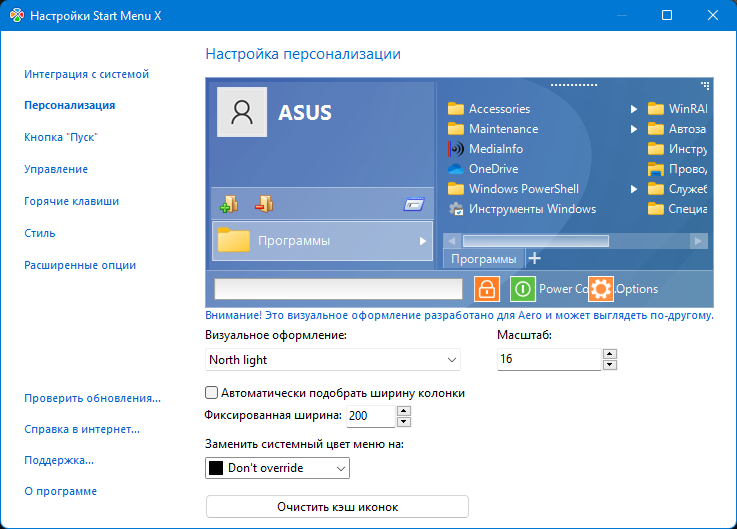This screenshot has width=737, height=529.
Task: Open the North light visual style dropdown
Action: pos(332,359)
